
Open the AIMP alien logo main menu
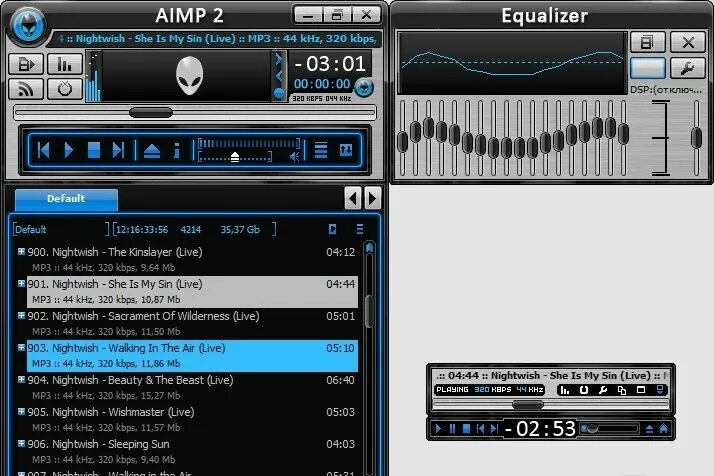click(29, 26)
